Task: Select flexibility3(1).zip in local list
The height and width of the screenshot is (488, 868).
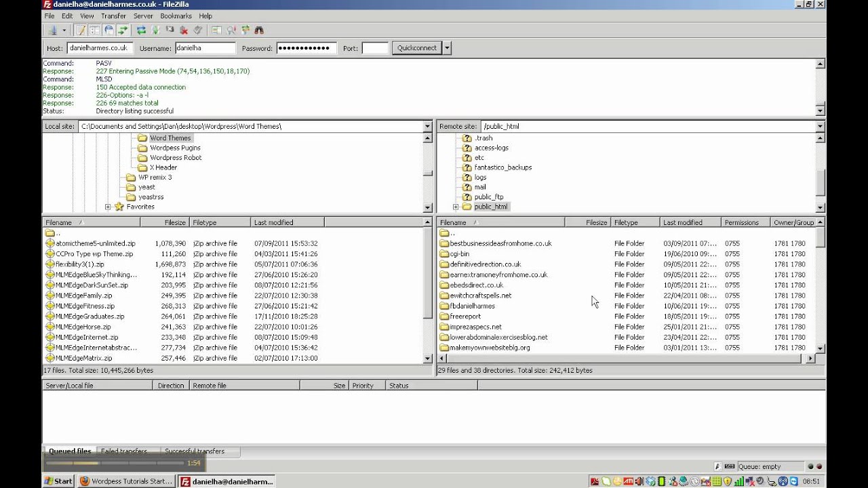Action: click(79, 264)
